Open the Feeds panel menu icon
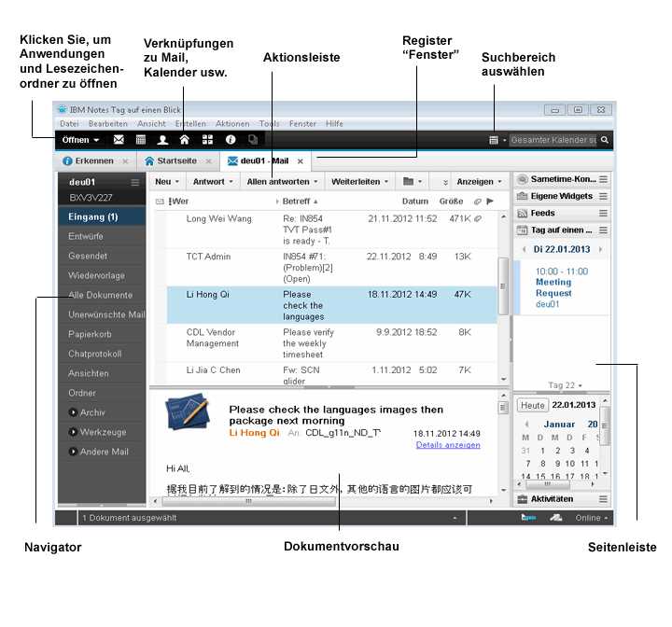672x627 pixels. pyautogui.click(x=603, y=213)
